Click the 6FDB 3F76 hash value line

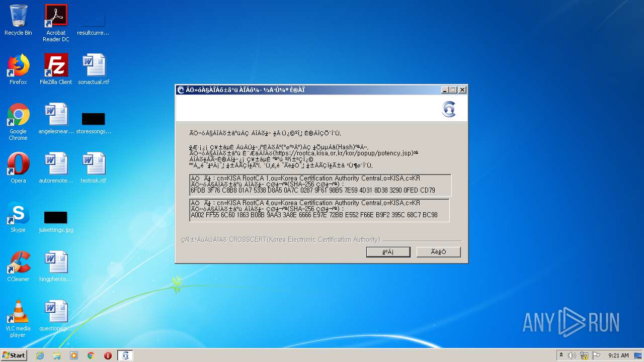point(312,191)
